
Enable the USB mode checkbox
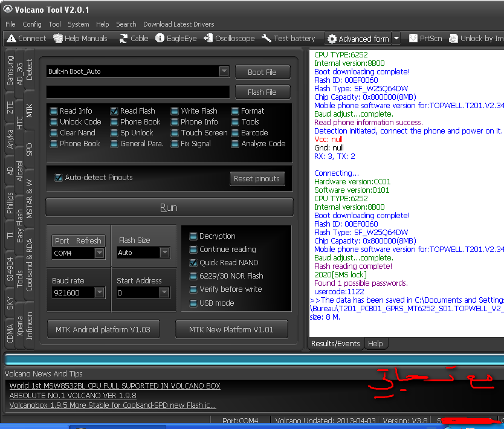point(193,303)
